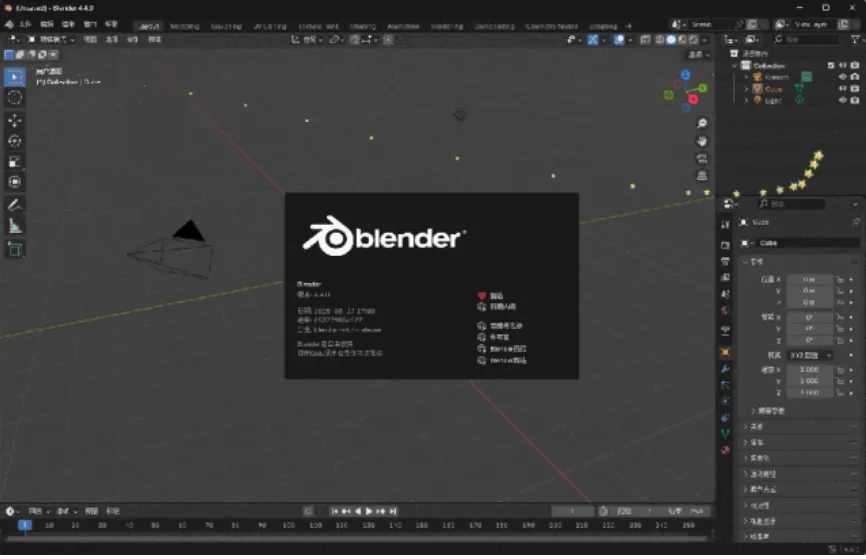Screen dimensions: 866x559
Task: Open the Material properties tab icon
Action: (x=725, y=450)
